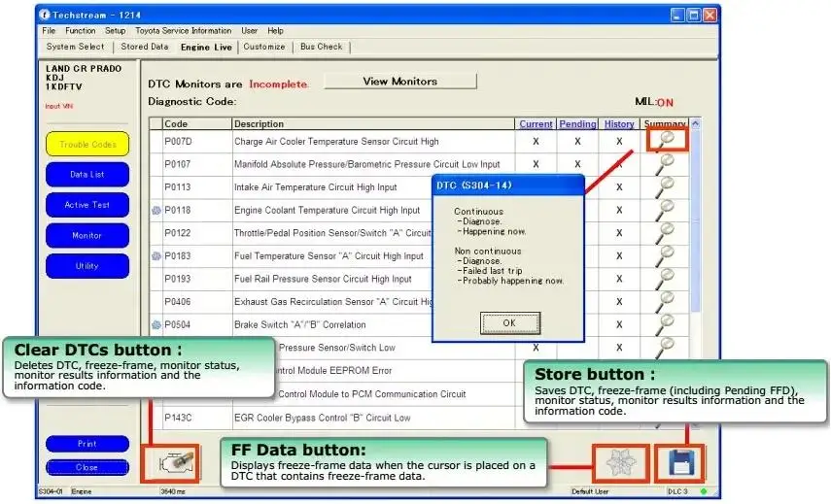This screenshot has width=831, height=504.
Task: Click the freeze-frame icon beside P0118
Action: 156,210
